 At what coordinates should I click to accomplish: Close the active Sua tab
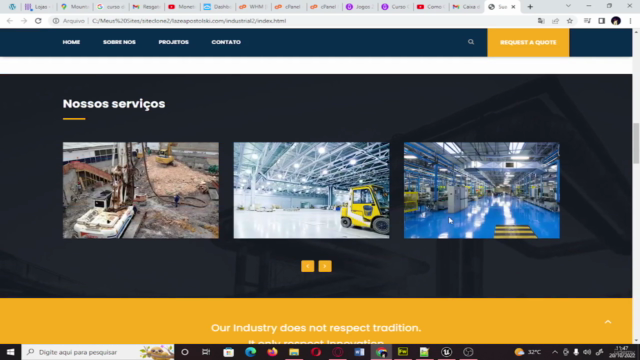click(x=513, y=7)
